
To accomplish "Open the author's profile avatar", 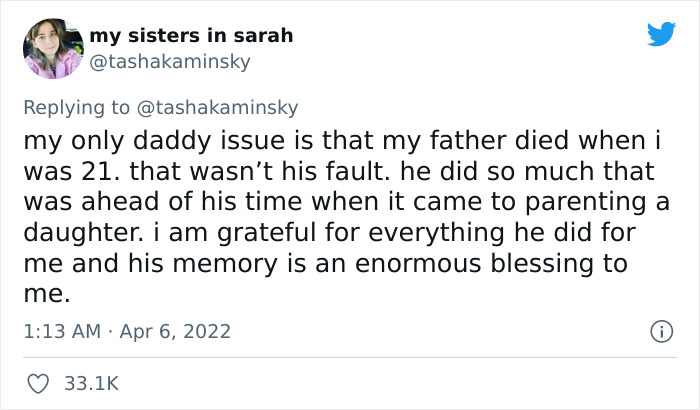I will (53, 48).
